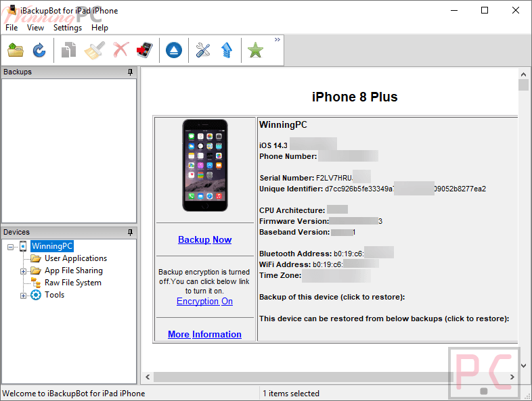Open the Help menu
This screenshot has width=532, height=401.
coord(99,28)
